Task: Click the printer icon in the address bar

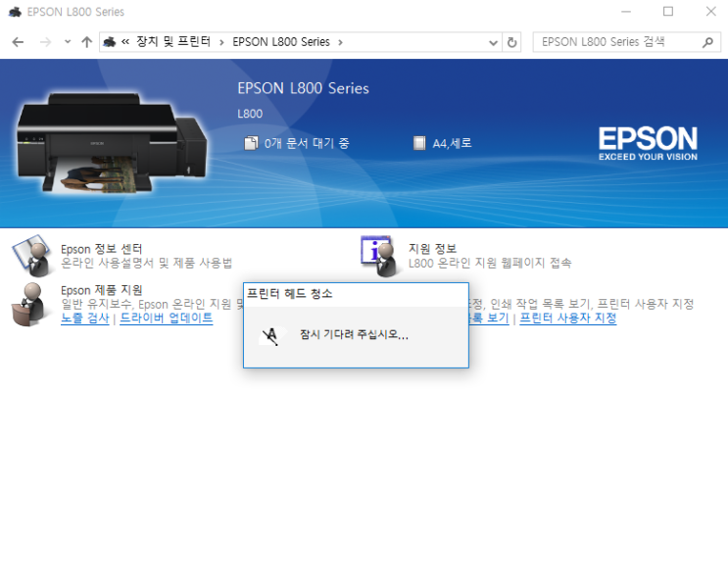Action: pyautogui.click(x=109, y=42)
